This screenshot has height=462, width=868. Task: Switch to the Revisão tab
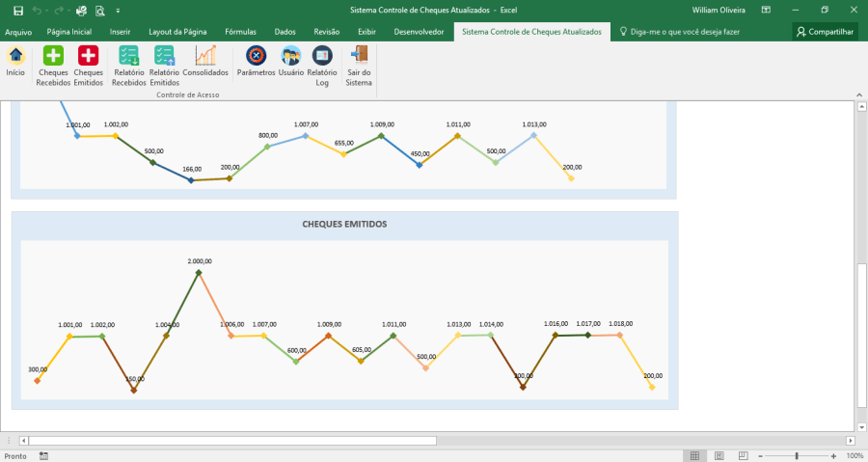click(327, 32)
